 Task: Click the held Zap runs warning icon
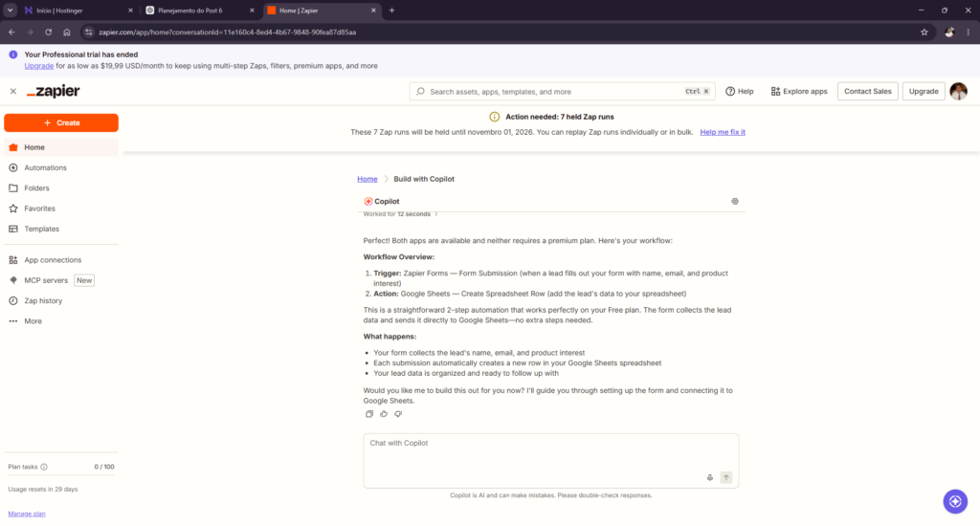point(495,117)
